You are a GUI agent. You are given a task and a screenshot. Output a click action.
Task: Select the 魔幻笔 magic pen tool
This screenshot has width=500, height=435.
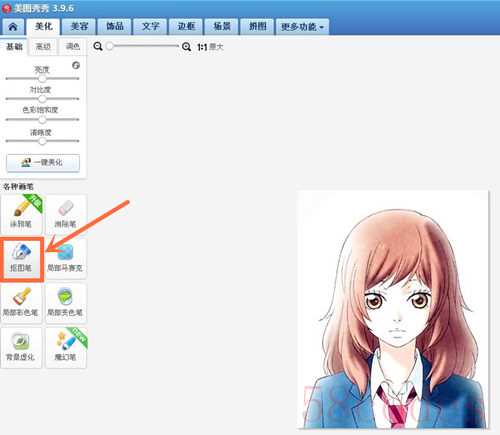[x=66, y=347]
